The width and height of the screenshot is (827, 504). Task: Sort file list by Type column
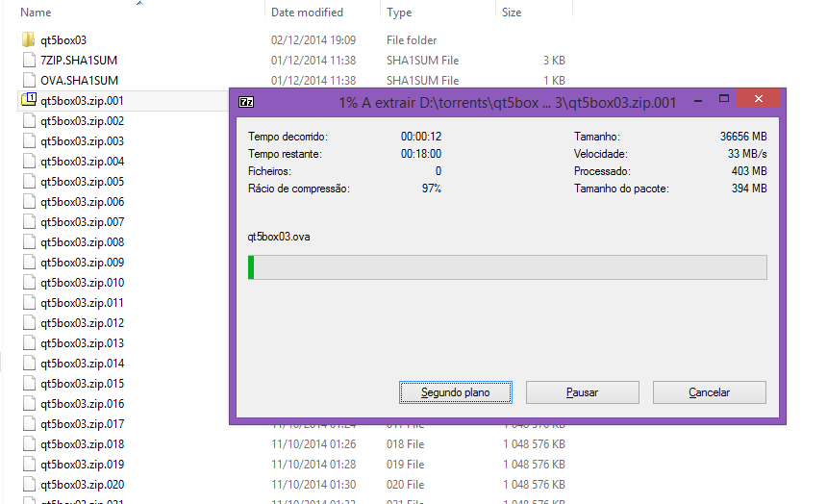[x=399, y=13]
